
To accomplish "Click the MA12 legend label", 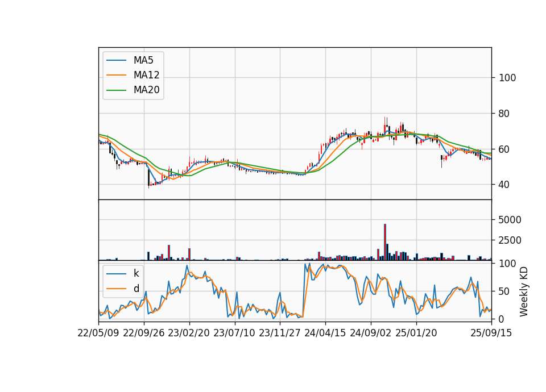I will click(146, 75).
